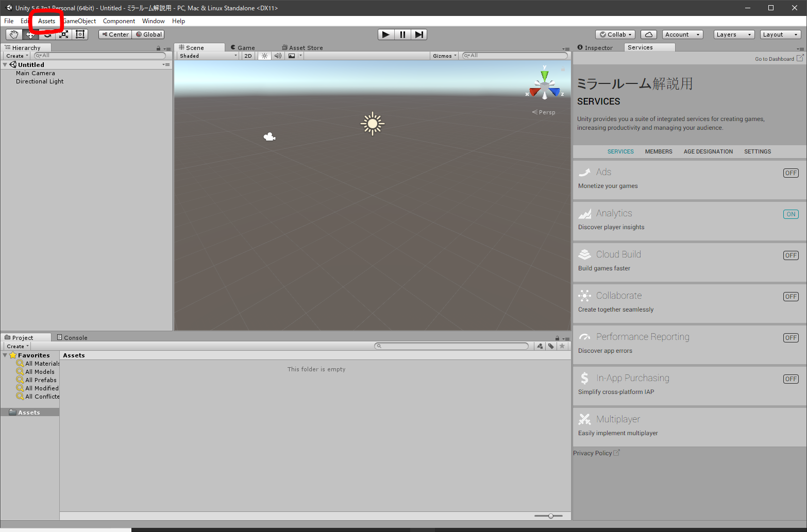The height and width of the screenshot is (532, 807).
Task: Click the Multiplayer service icon
Action: coord(585,419)
